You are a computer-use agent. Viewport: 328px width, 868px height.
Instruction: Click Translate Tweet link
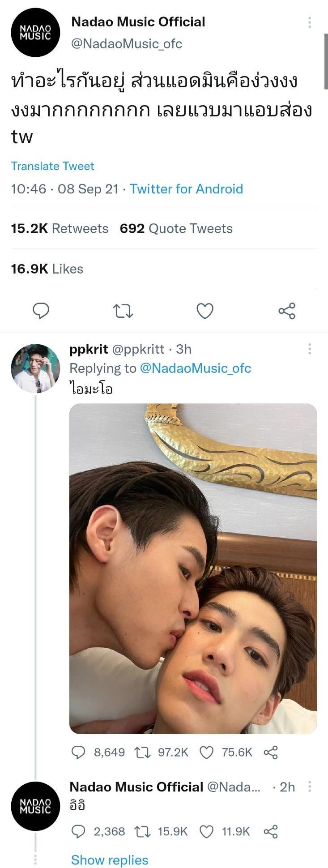[52, 166]
